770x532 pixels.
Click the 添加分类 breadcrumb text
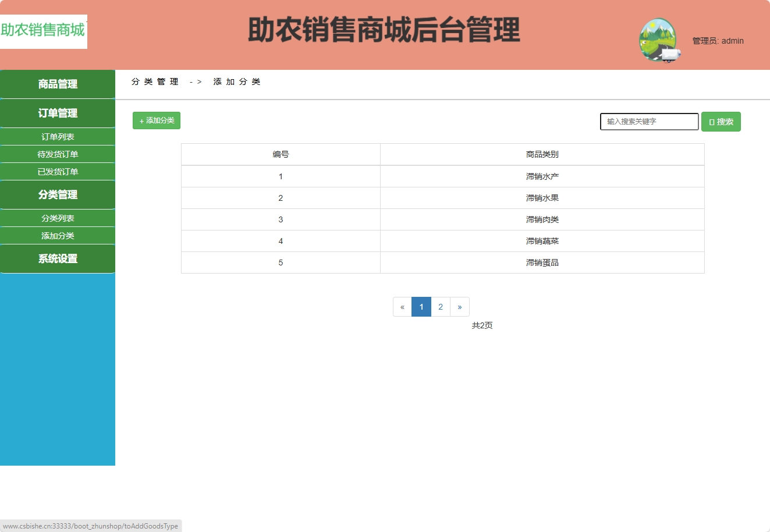point(237,81)
